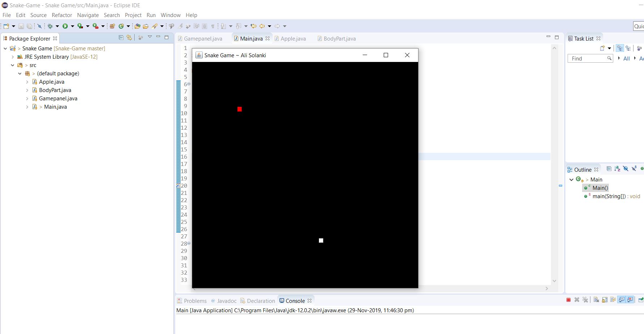Click the Clear Console icon
Viewport: 644px width, 334px height.
pos(596,300)
